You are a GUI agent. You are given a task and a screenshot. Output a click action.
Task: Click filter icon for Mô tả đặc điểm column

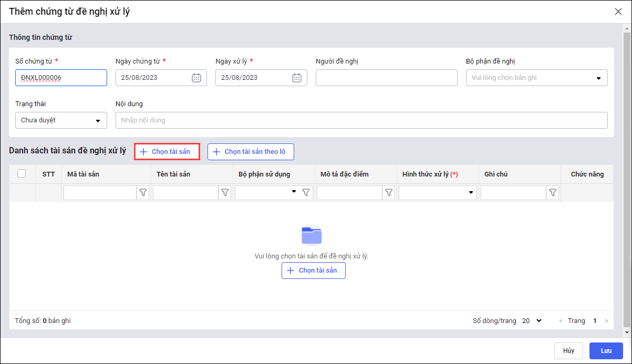pyautogui.click(x=389, y=193)
